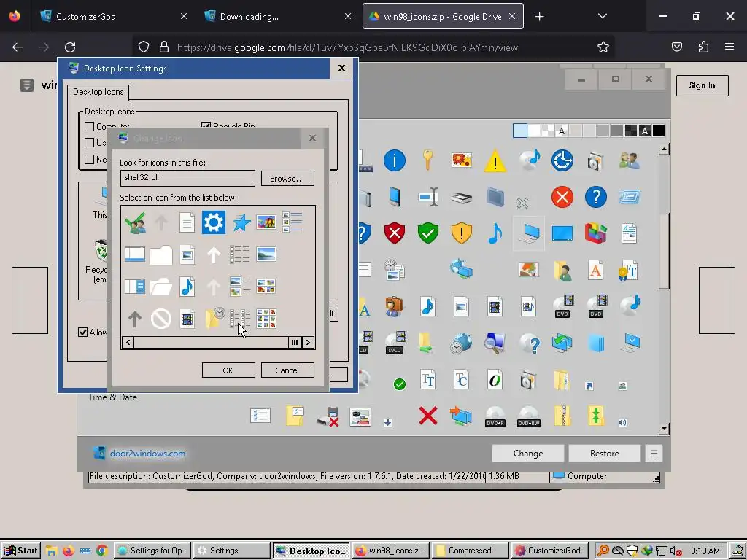Select the blue star icon in Change Icon list

coord(241,222)
